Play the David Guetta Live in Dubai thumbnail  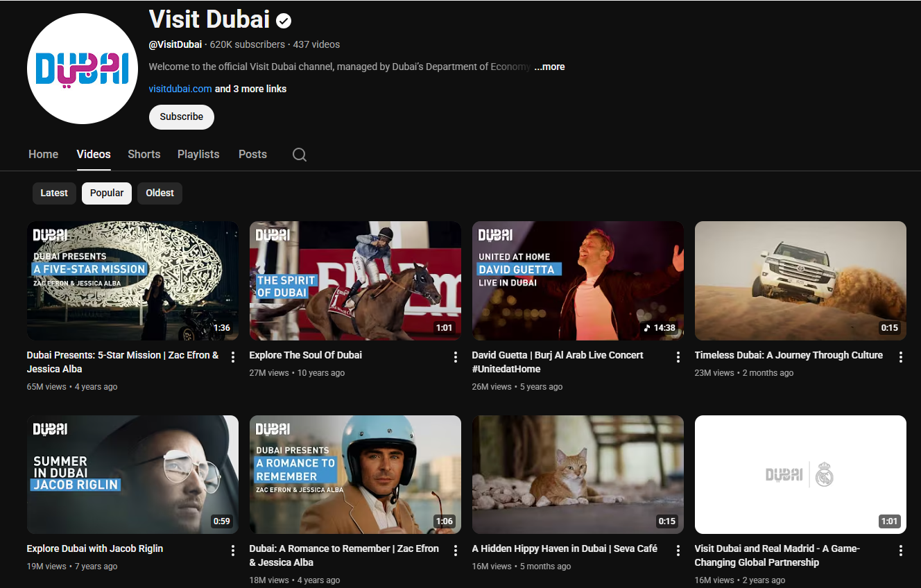point(578,281)
